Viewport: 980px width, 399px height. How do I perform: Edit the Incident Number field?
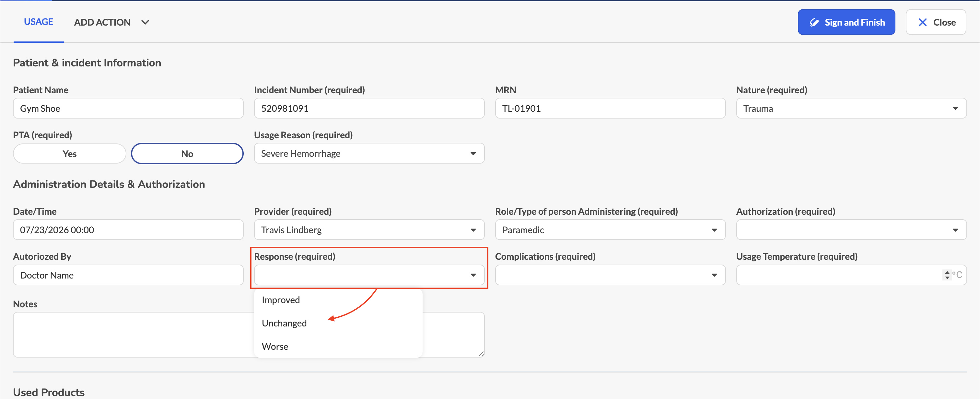click(x=369, y=108)
